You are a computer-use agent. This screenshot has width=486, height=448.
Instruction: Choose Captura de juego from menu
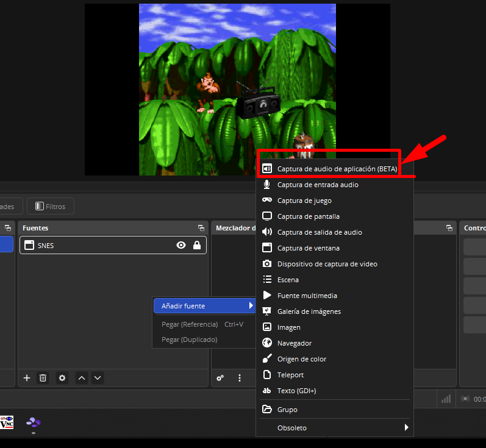tap(304, 201)
